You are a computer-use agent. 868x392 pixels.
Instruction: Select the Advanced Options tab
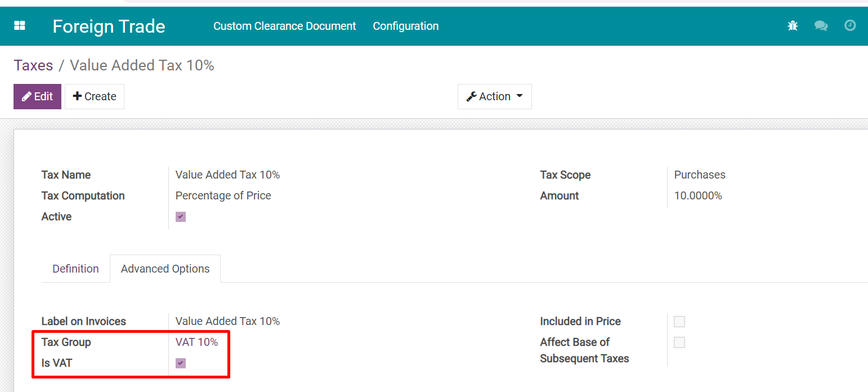pos(165,269)
